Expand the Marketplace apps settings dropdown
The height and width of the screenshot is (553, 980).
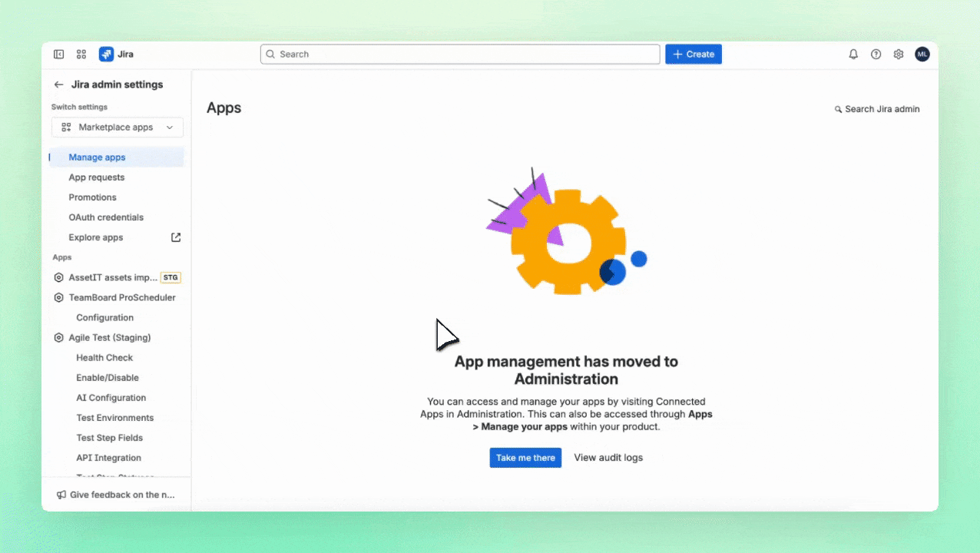tap(117, 127)
